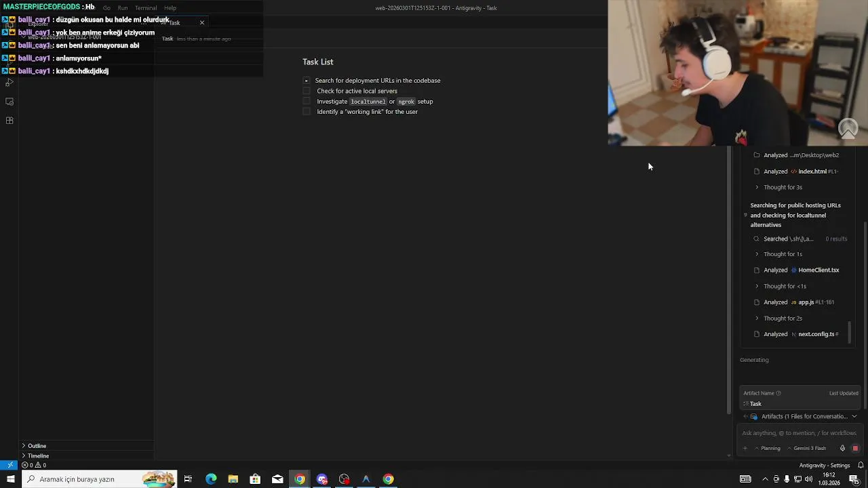Expand 'Thought for <1s' entry
This screenshot has width=868, height=488.
pos(781,286)
